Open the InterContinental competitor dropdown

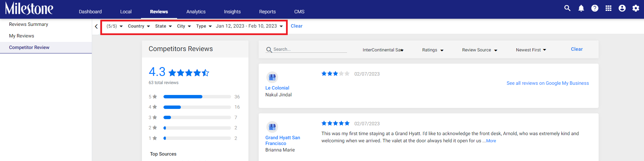click(383, 50)
